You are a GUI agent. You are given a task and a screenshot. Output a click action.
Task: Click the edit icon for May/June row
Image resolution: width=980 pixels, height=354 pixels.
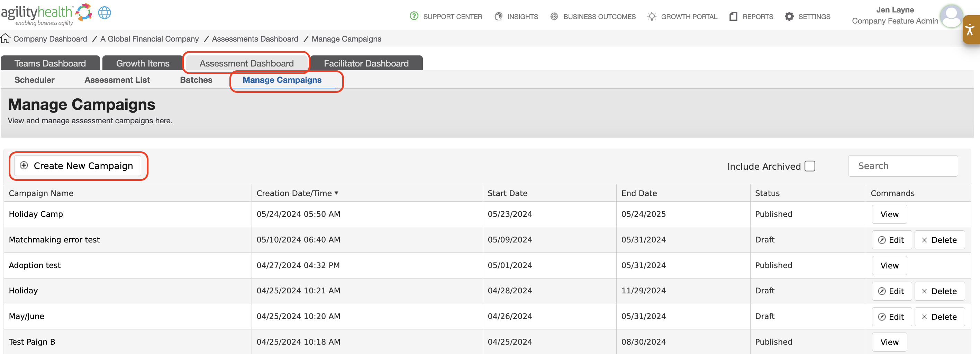pyautogui.click(x=881, y=317)
